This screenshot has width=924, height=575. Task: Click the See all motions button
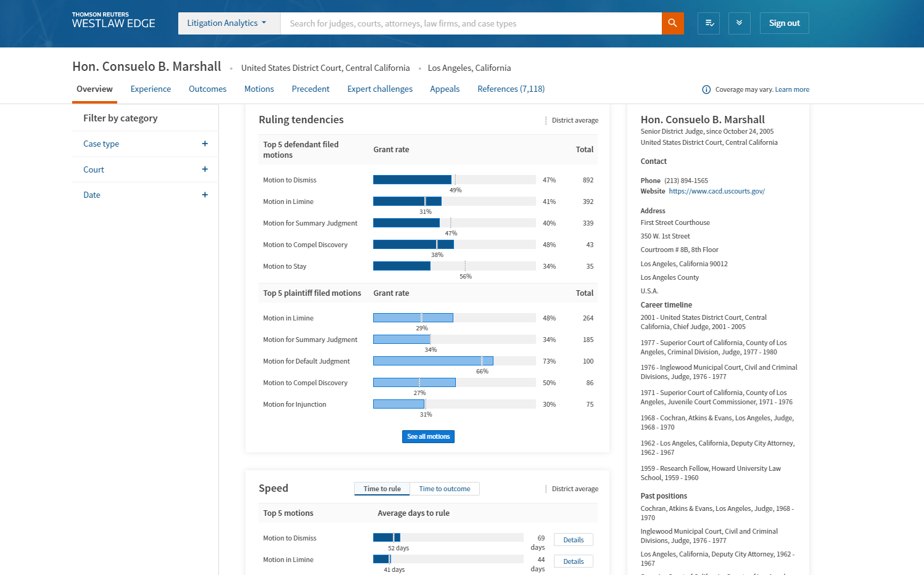pos(428,436)
